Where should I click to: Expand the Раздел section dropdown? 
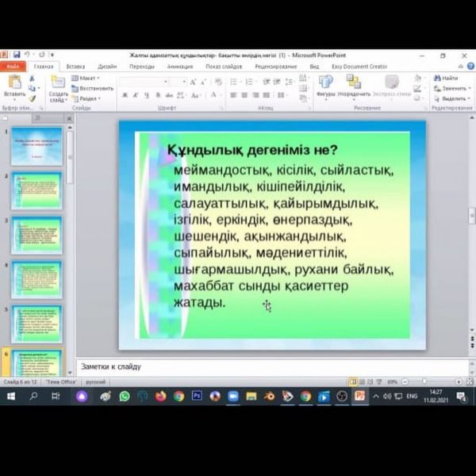tap(89, 98)
